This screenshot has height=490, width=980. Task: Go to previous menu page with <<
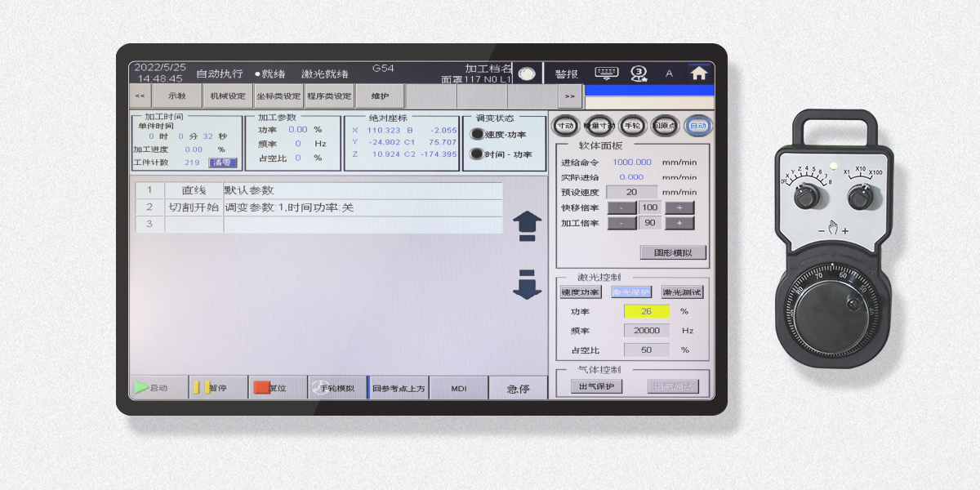pyautogui.click(x=140, y=96)
